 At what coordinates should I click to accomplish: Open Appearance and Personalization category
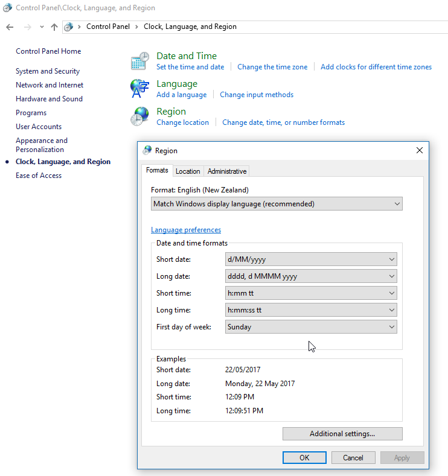coord(42,145)
